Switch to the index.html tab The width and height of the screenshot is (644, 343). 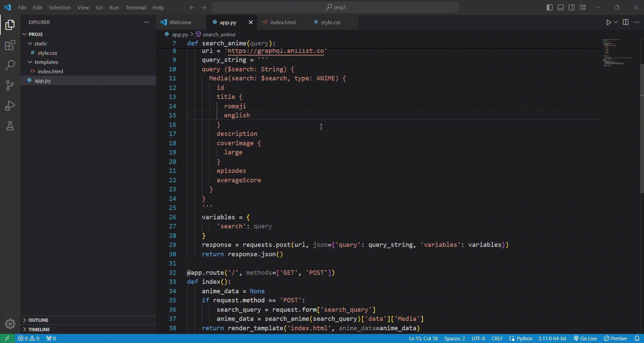pos(283,22)
